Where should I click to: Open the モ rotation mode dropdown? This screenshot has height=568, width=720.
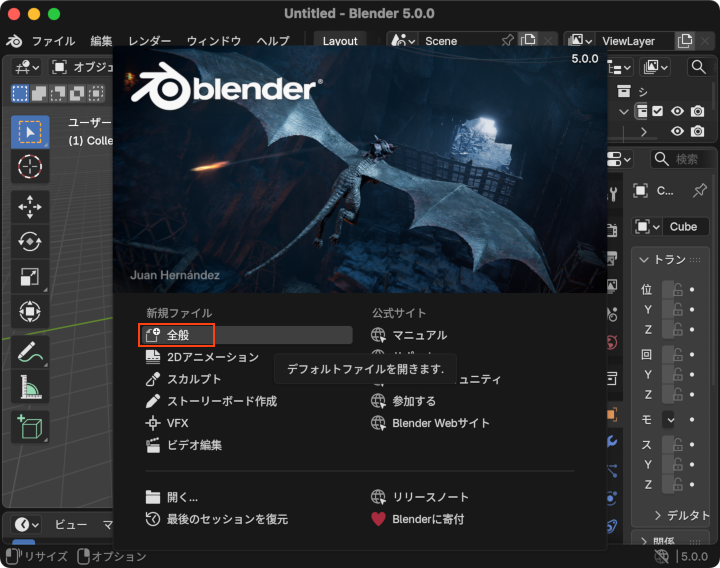click(668, 420)
